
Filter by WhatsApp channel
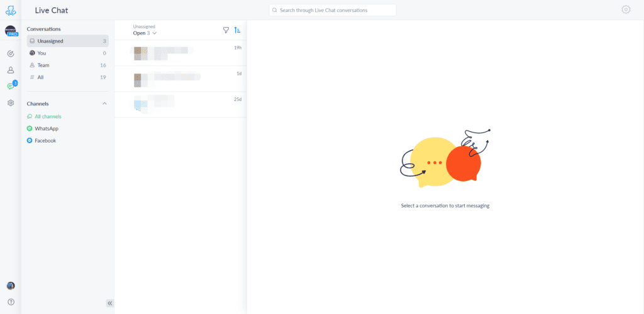46,129
